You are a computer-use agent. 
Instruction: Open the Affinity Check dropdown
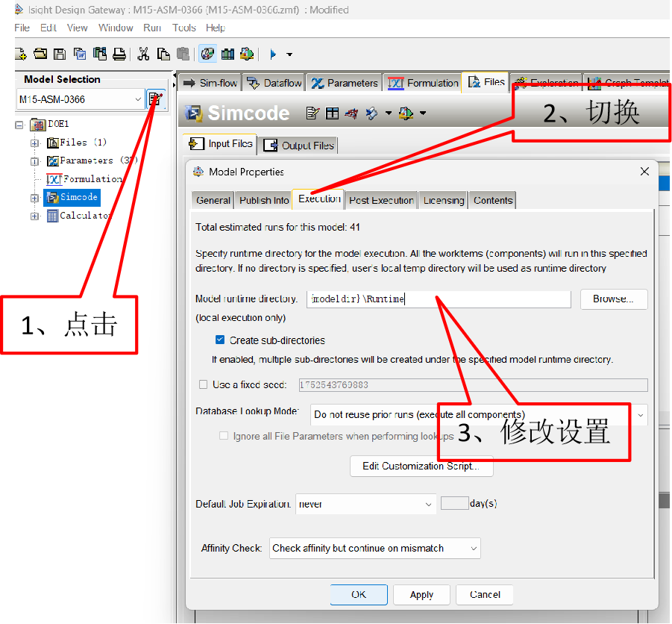coord(473,549)
